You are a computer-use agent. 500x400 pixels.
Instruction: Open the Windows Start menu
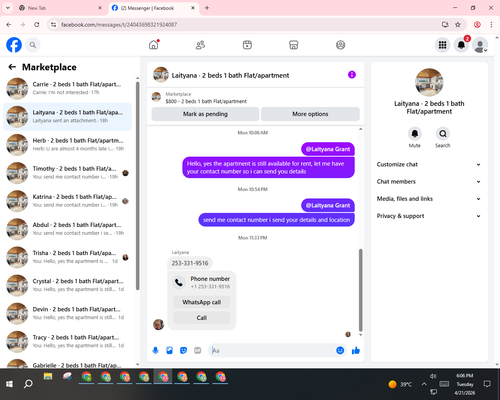pyautogui.click(x=9, y=384)
